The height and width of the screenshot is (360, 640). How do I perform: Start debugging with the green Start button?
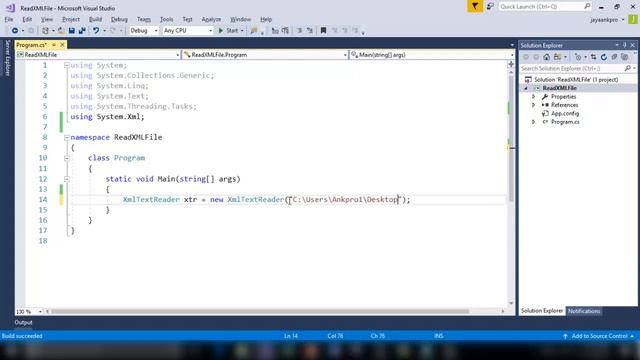click(228, 31)
